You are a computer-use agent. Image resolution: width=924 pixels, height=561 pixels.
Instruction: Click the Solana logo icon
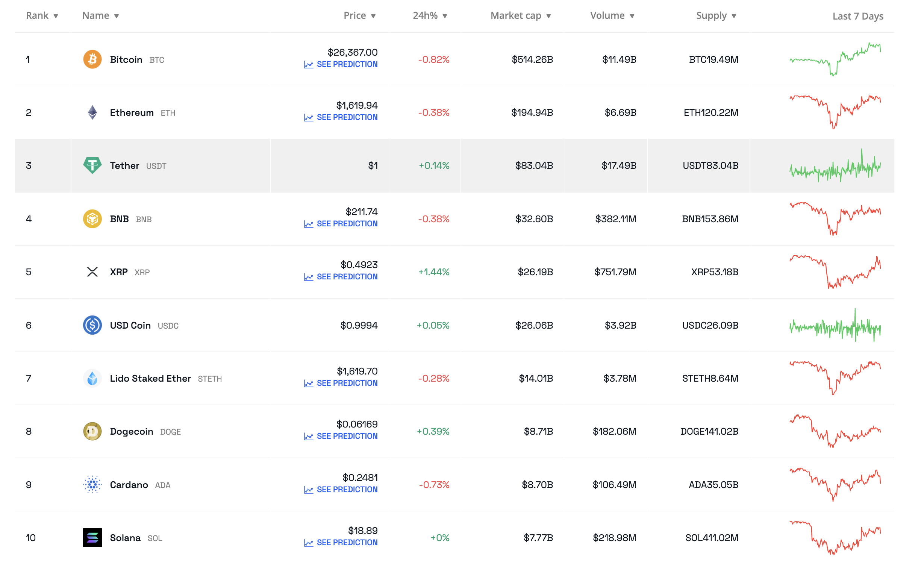coord(92,538)
